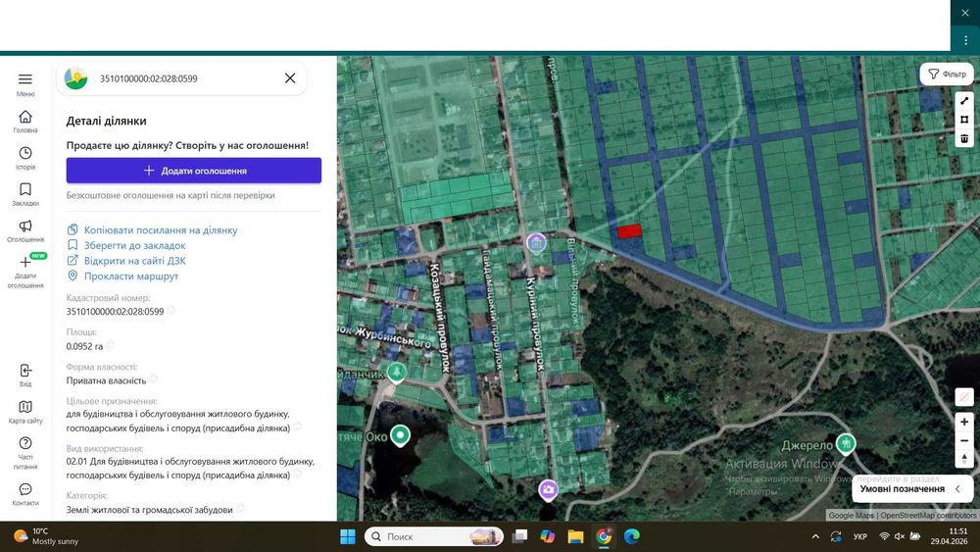This screenshot has height=552, width=980.
Task: Click the cadastral number search field
Action: point(187,78)
